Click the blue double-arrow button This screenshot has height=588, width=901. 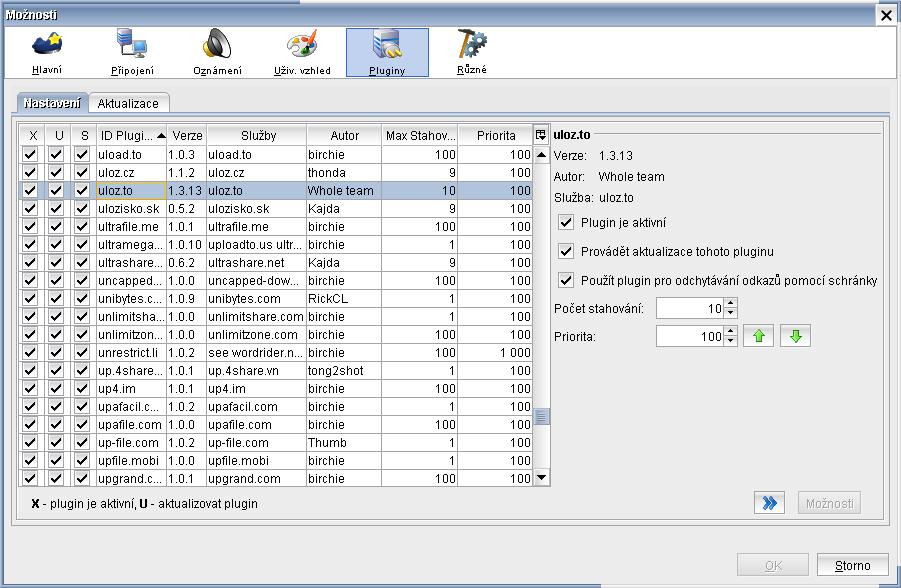[x=769, y=504]
